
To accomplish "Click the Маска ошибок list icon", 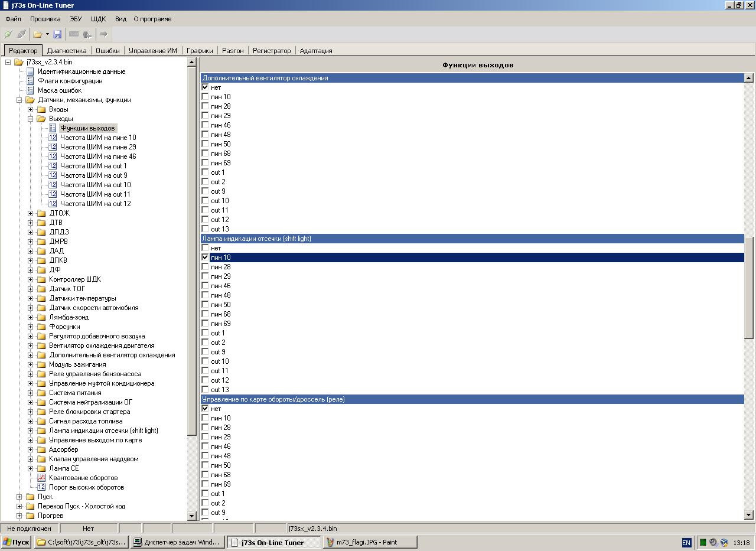I will pyautogui.click(x=31, y=90).
